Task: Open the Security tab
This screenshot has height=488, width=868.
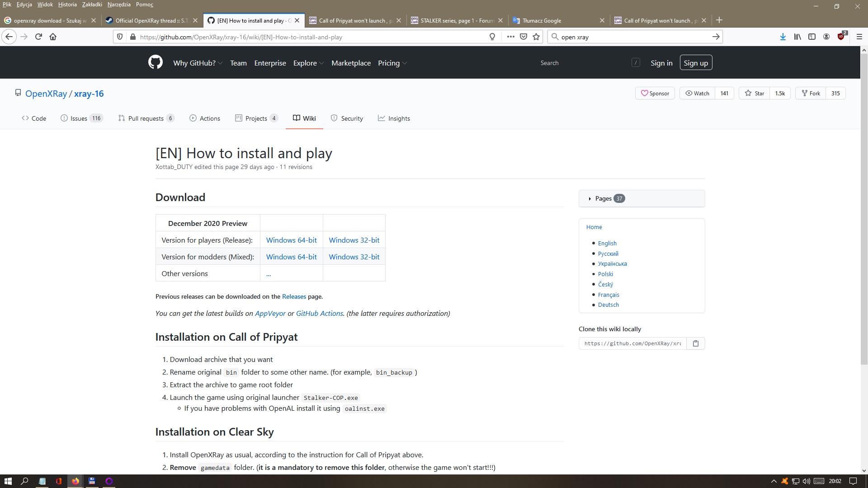Action: tap(347, 118)
